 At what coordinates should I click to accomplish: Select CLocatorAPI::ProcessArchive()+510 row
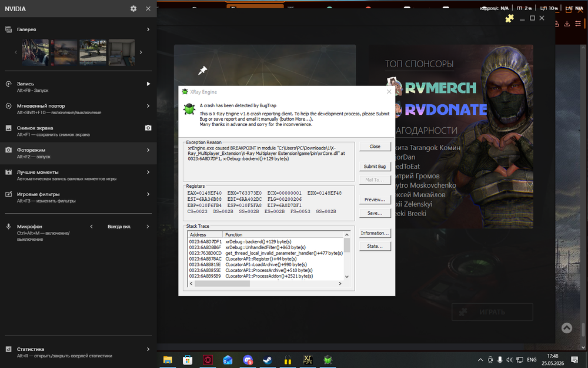(266, 270)
